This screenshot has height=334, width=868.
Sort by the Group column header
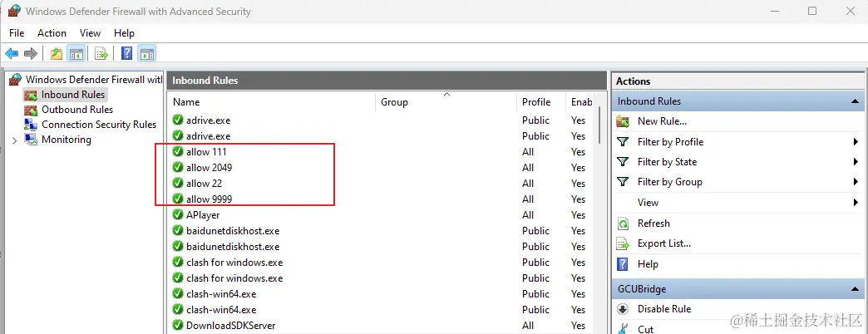tap(446, 101)
